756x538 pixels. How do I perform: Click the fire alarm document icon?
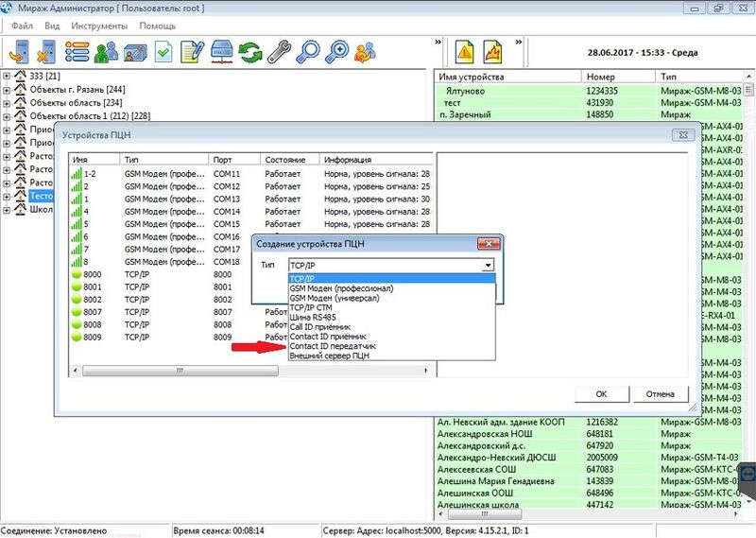click(x=493, y=51)
